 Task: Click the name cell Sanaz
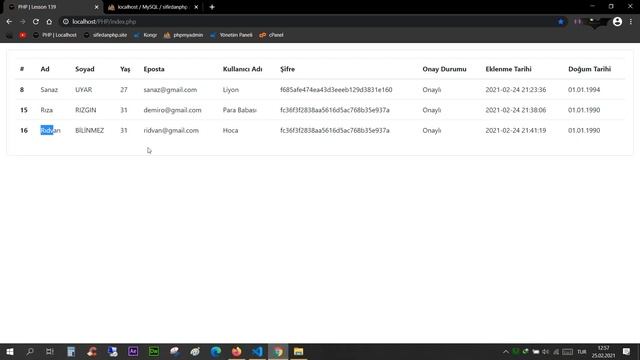(x=49, y=90)
